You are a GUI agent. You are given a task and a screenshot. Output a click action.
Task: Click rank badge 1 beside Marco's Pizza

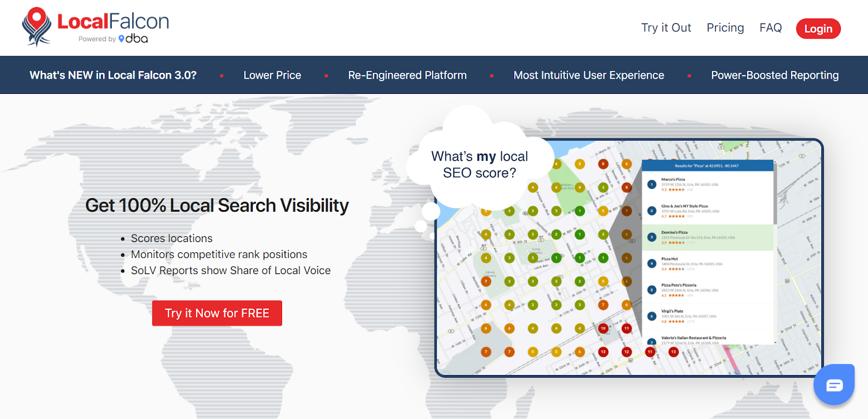pyautogui.click(x=652, y=185)
